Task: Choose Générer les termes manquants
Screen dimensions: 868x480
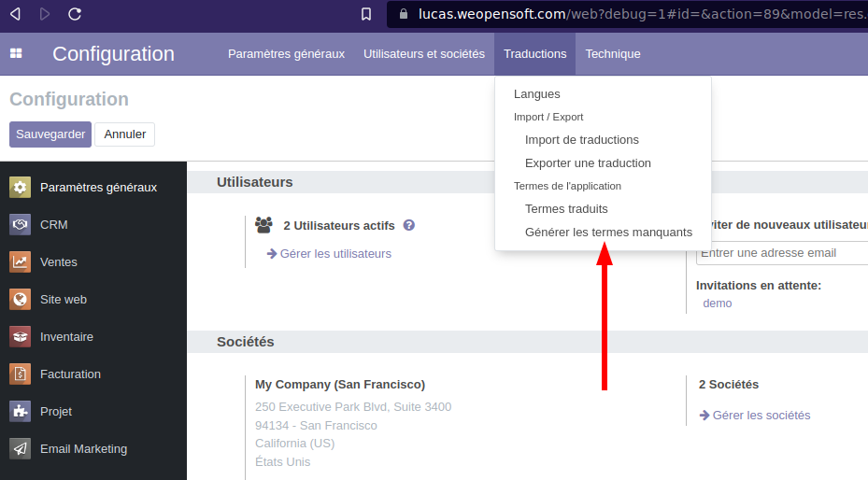Action: point(608,233)
